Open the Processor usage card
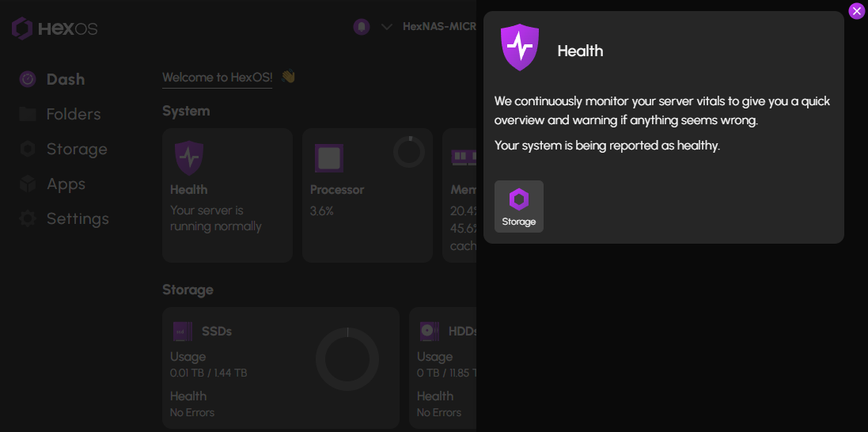The width and height of the screenshot is (868, 432). [367, 195]
